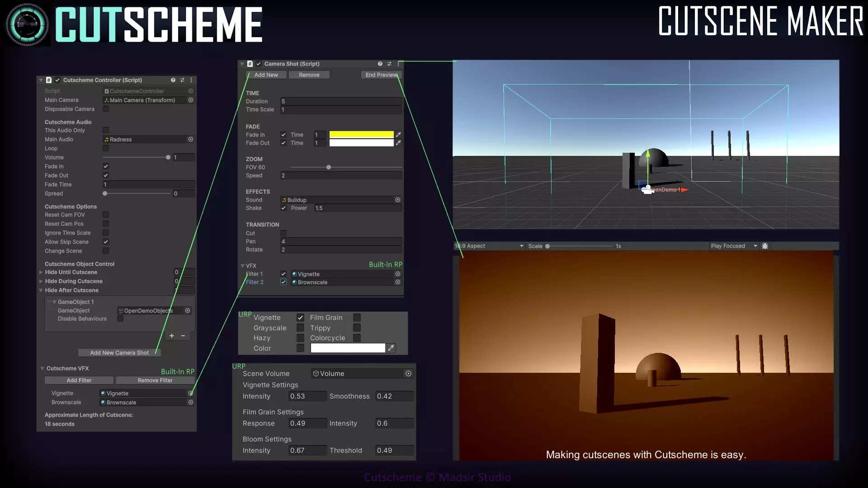
Task: Collapse the GameObject 1 entry
Action: tap(54, 302)
